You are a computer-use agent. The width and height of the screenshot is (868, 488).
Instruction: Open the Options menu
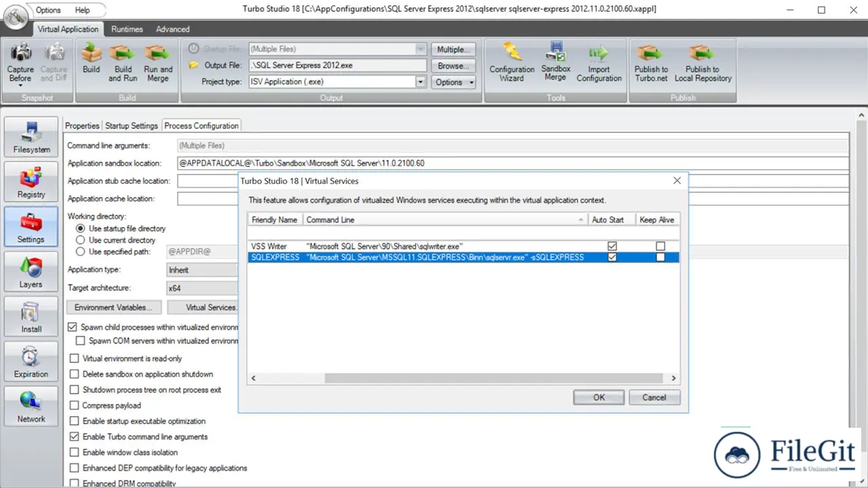pyautogui.click(x=48, y=10)
